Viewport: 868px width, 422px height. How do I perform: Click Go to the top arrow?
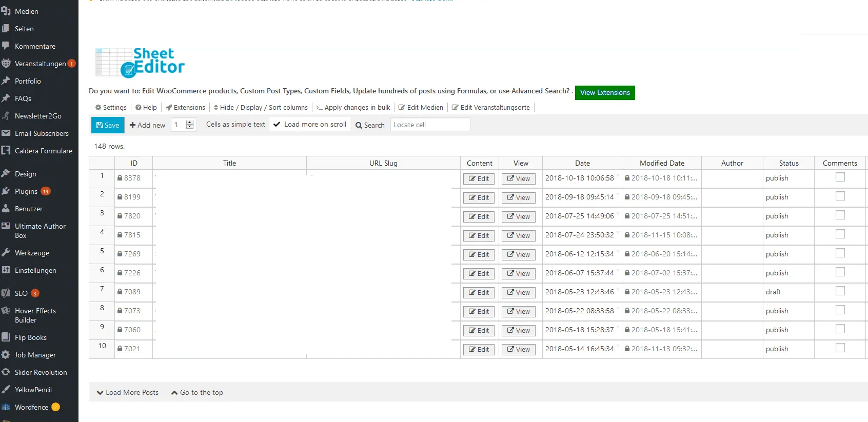click(174, 393)
